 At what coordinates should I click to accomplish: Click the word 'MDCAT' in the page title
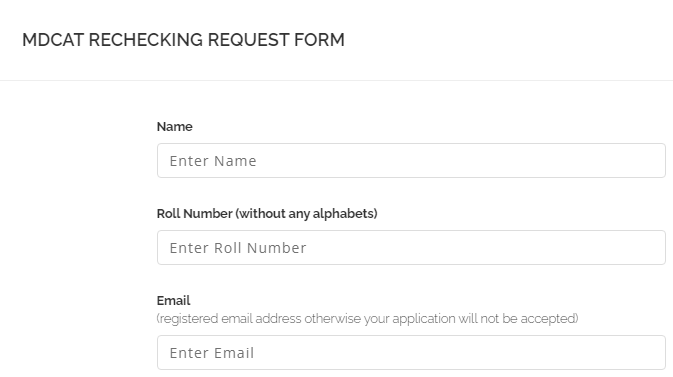[x=53, y=40]
